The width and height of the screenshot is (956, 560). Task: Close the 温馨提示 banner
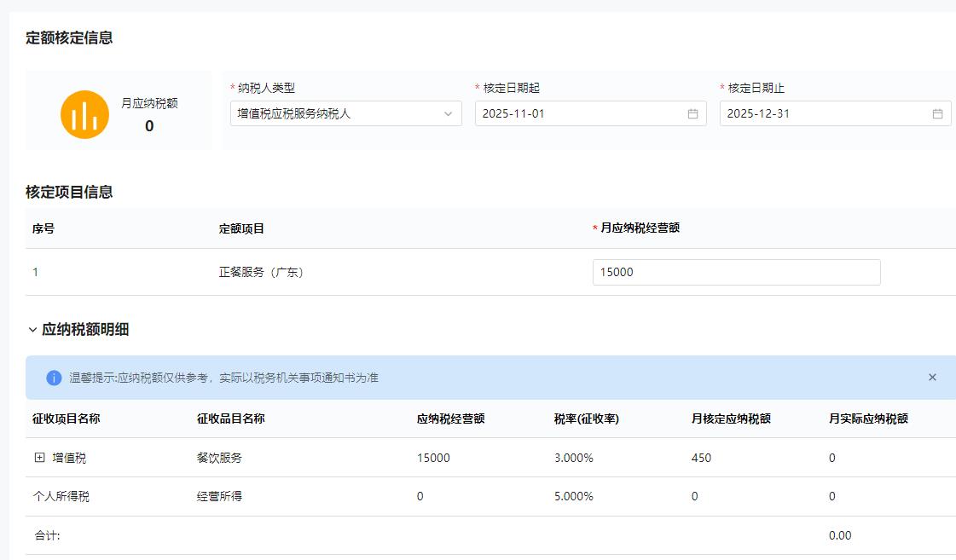932,378
